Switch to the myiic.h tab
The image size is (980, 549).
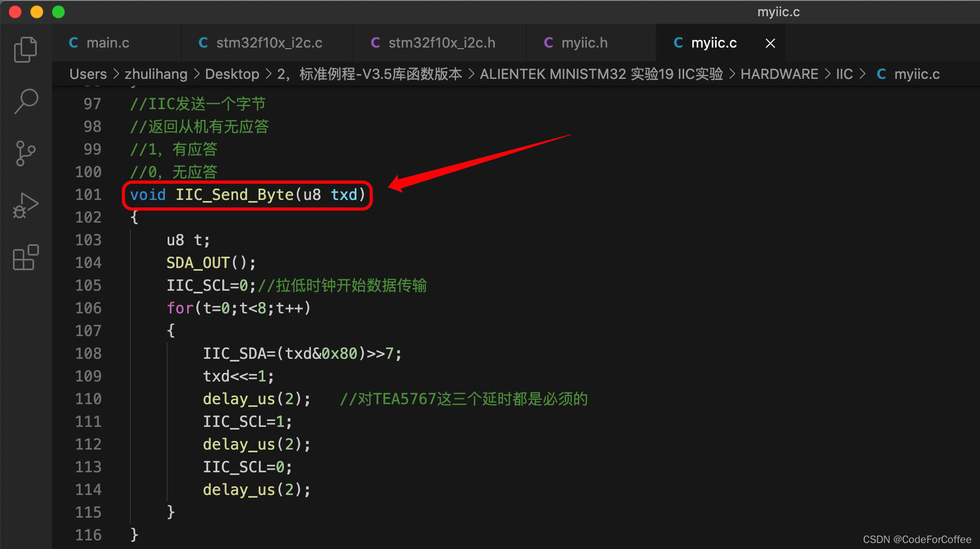(584, 43)
